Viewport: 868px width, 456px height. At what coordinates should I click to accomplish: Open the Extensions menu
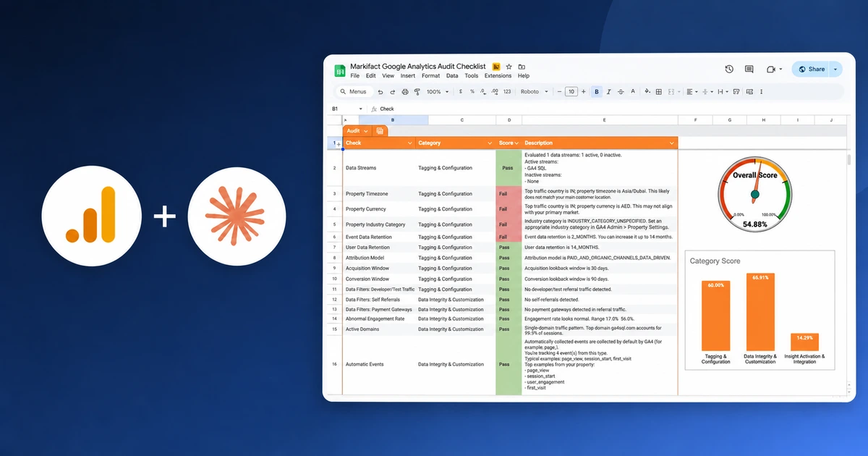498,75
